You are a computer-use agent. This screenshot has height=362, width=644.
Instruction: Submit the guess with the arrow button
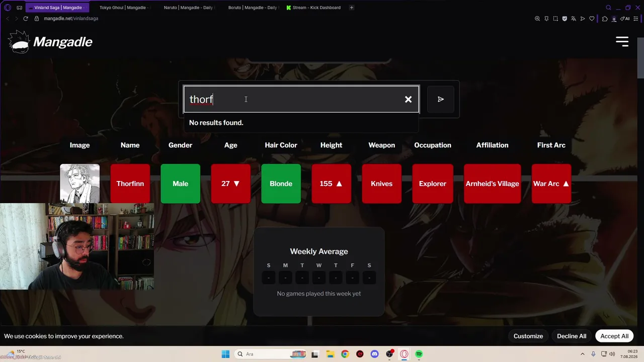(x=441, y=100)
